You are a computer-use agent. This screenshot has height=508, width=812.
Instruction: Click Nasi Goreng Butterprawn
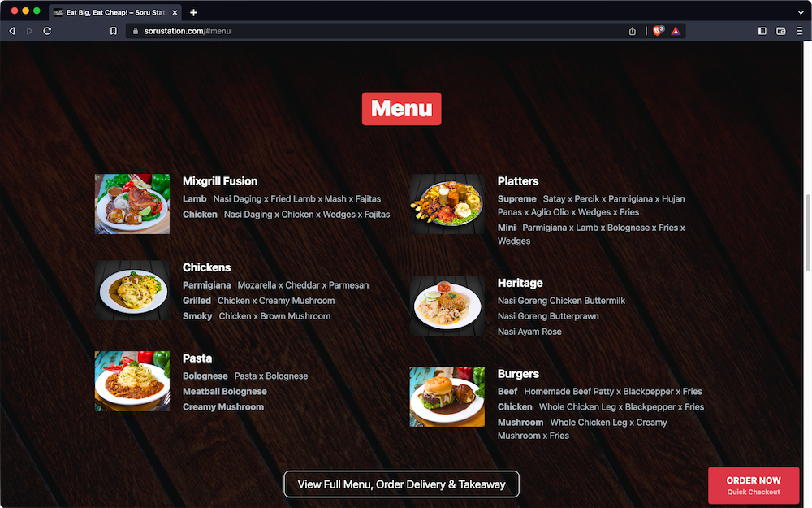(x=548, y=316)
